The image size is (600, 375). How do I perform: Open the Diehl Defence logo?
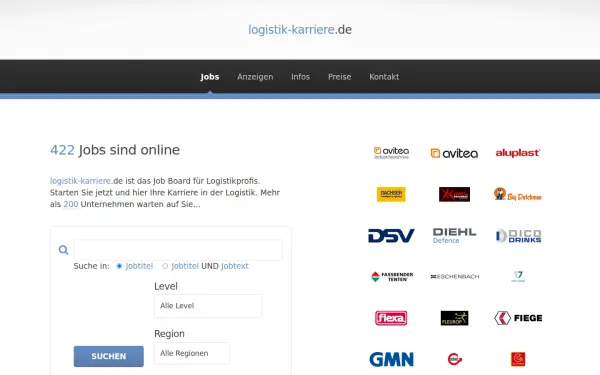[454, 236]
